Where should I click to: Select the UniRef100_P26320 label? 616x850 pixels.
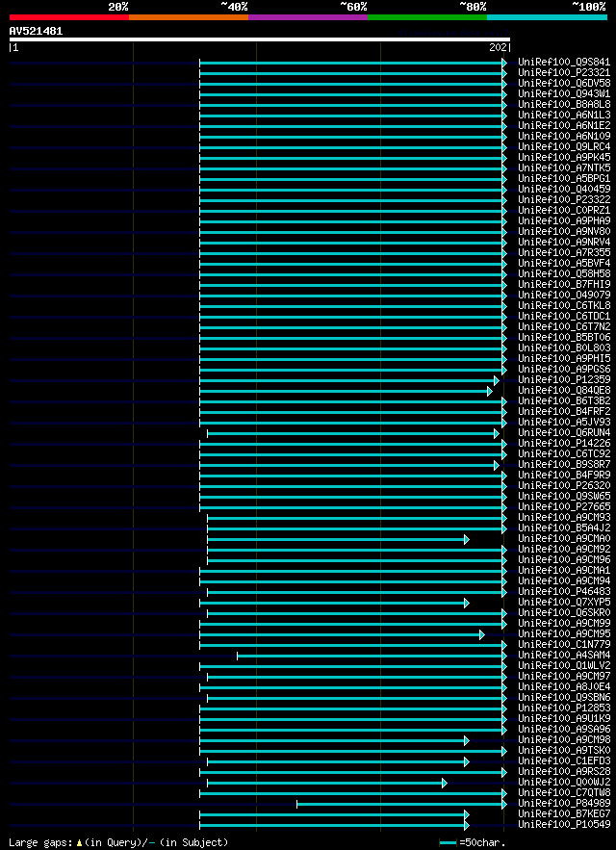tap(564, 485)
